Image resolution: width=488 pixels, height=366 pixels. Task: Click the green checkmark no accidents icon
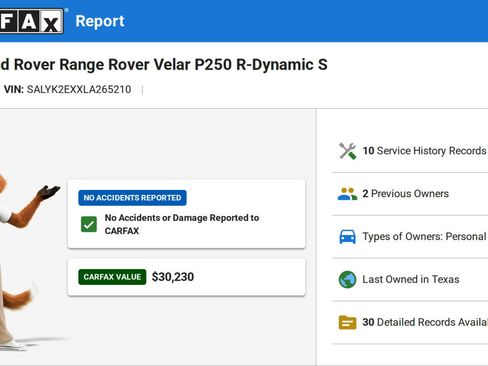[89, 224]
